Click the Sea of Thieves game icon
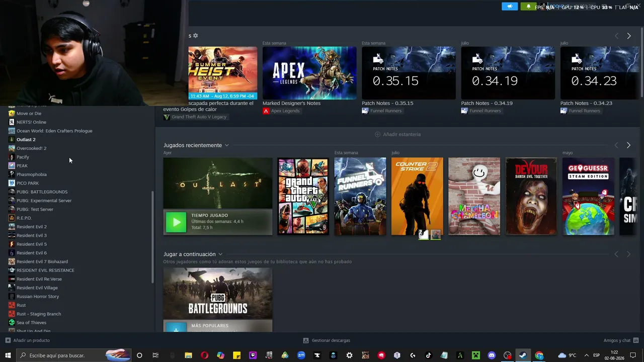The image size is (644, 362). [12, 322]
